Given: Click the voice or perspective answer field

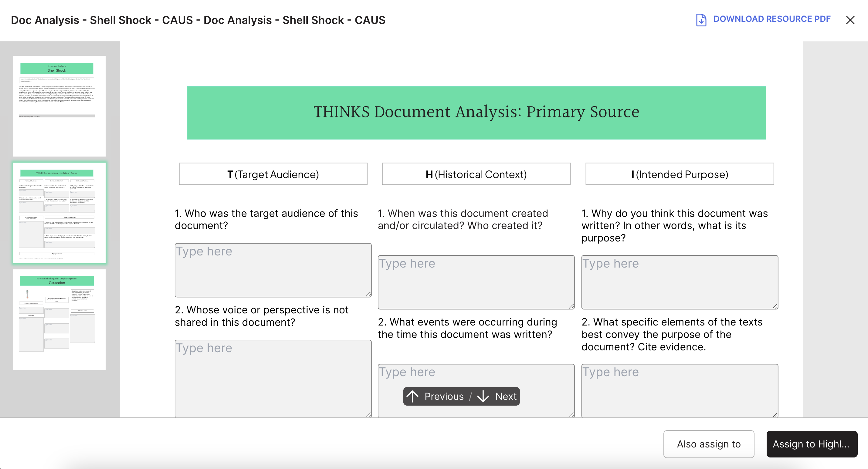Looking at the screenshot, I should point(273,378).
